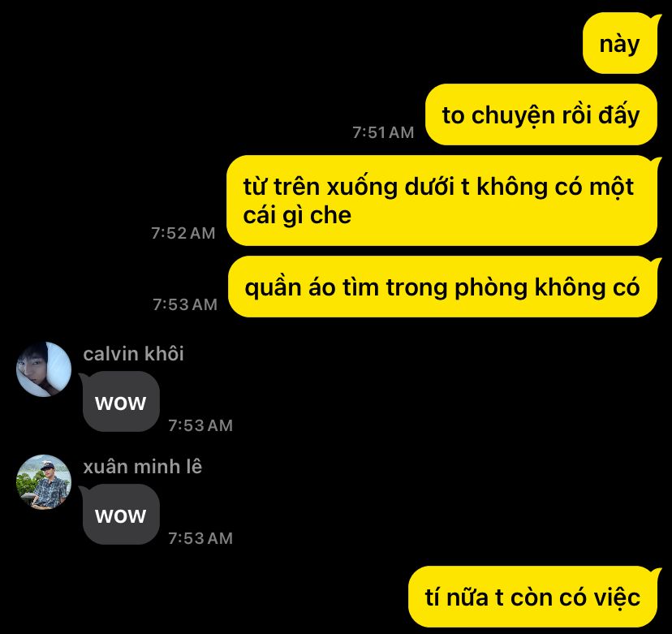Tap the 7:53 AM timestamp after calvin's wow

[x=200, y=425]
